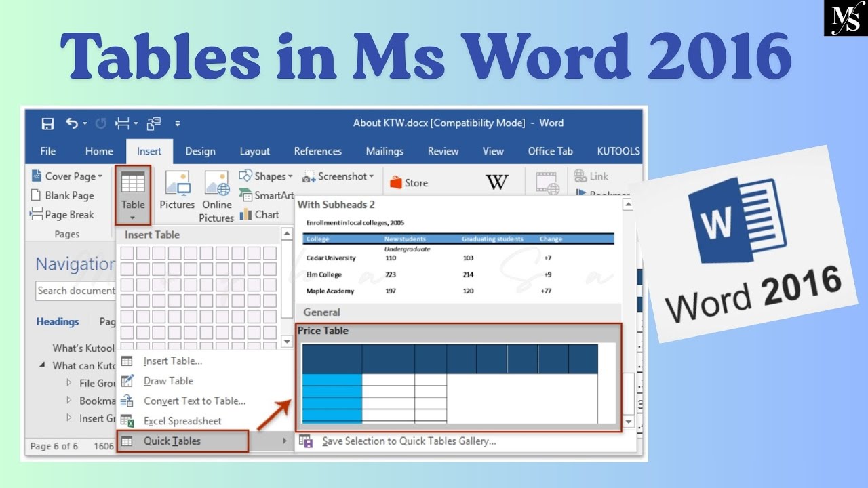Open the File tab
868x488 pixels.
[x=48, y=151]
